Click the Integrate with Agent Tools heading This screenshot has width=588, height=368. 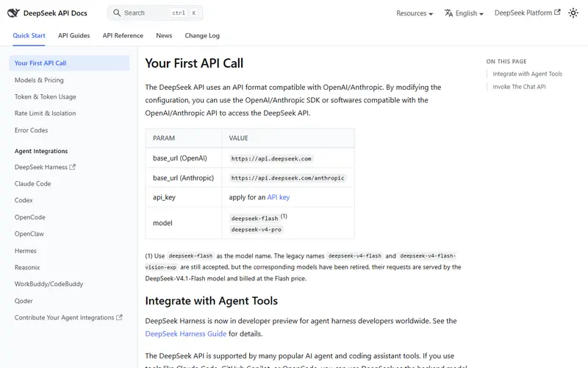tap(212, 301)
